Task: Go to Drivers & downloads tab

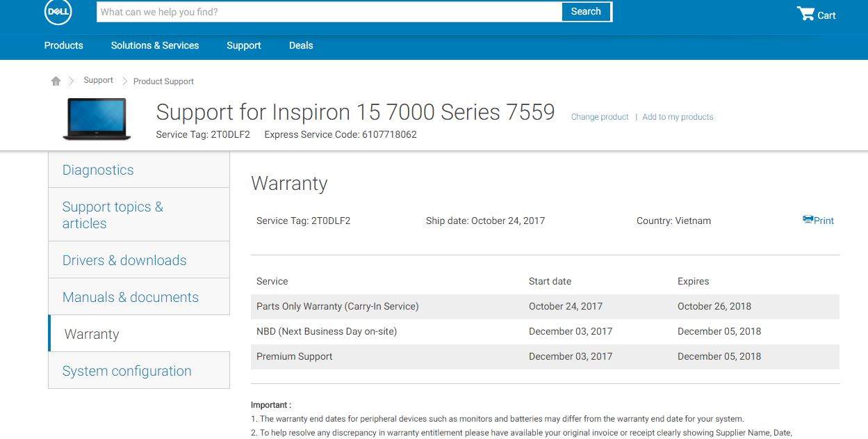Action: (x=139, y=260)
